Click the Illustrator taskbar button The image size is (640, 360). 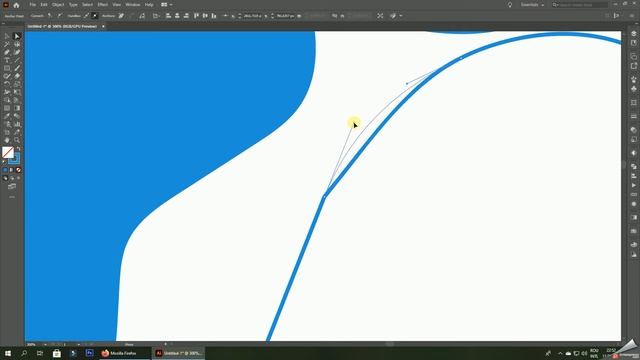tap(179, 353)
